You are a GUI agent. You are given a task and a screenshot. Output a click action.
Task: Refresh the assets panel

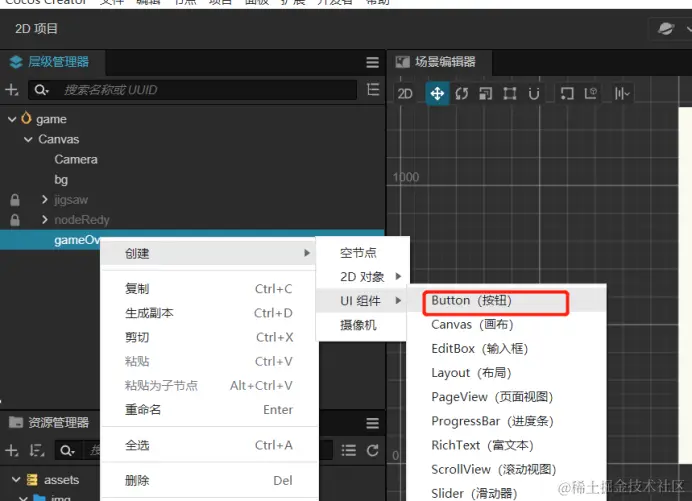coord(372,450)
